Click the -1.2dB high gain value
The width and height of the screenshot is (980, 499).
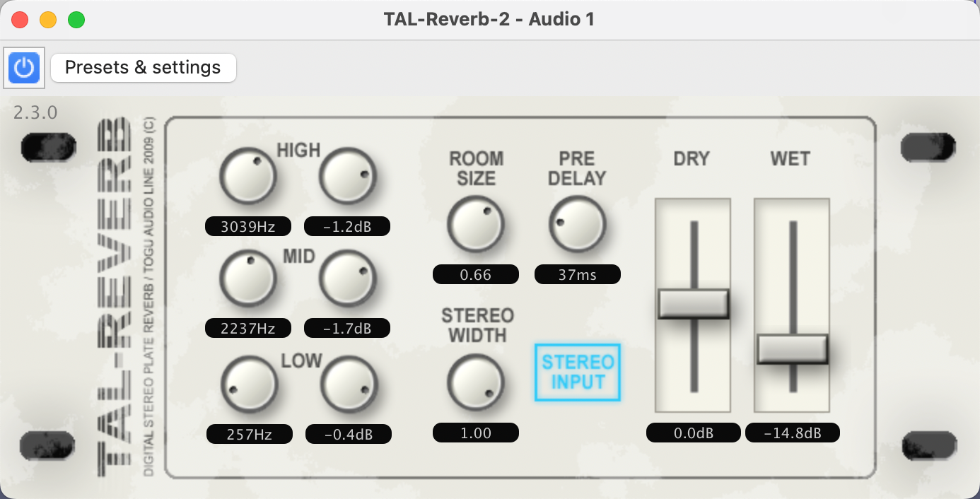(x=347, y=226)
